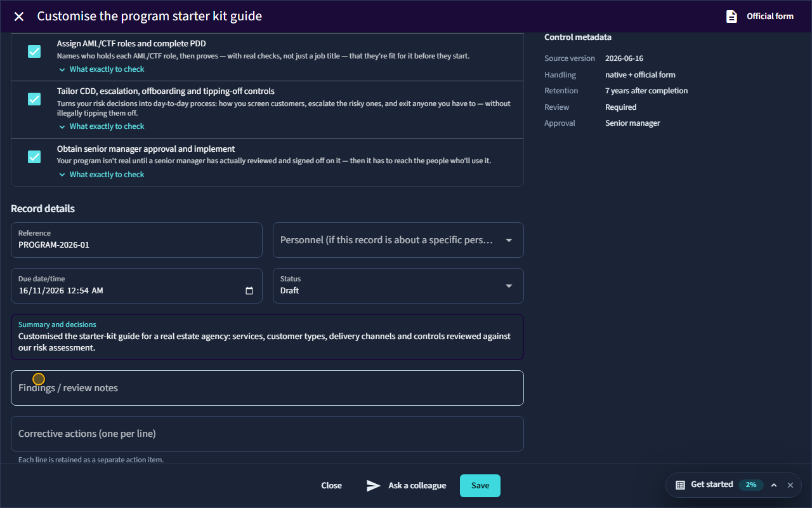Close the dialog with the X icon
Viewport: 812px width, 508px height.
(x=19, y=17)
